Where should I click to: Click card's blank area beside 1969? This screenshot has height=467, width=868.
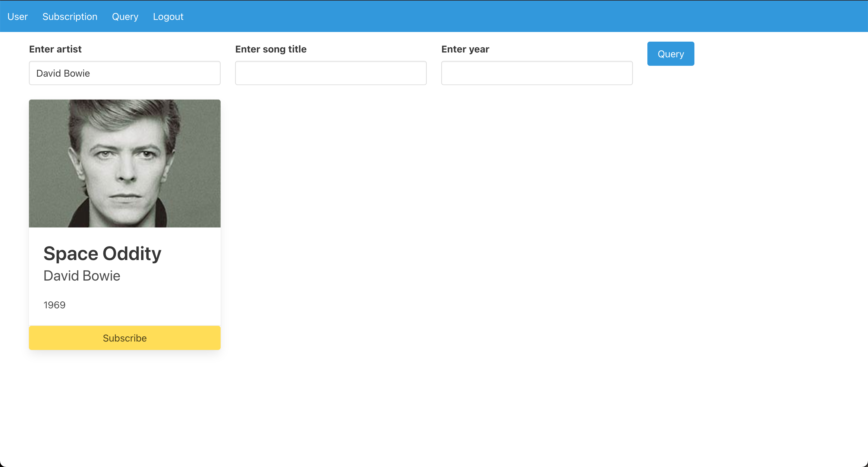[152, 305]
